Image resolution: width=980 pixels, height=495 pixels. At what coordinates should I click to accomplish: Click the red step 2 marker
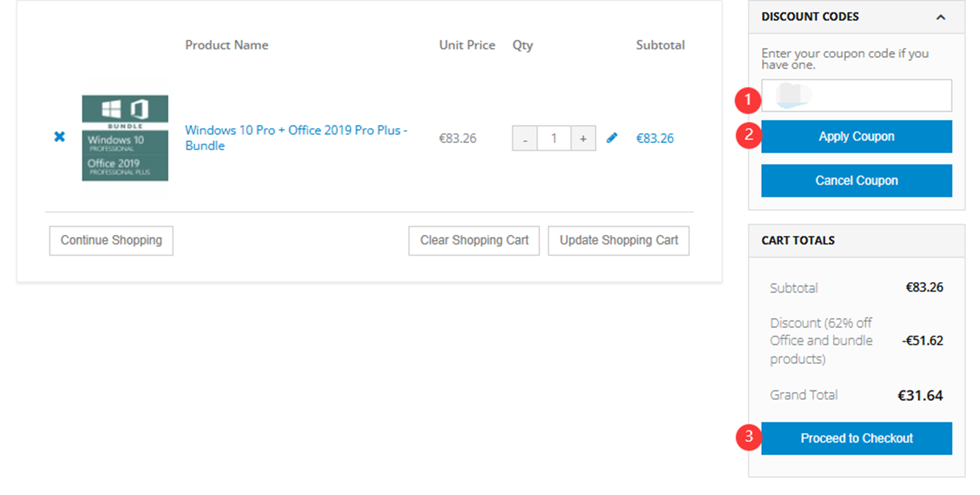pyautogui.click(x=749, y=136)
